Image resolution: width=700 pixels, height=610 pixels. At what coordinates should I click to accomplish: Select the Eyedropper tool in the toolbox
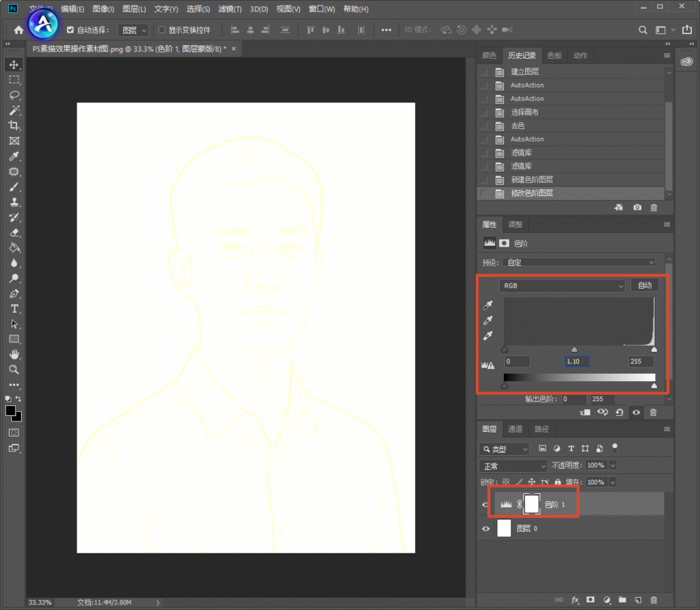coord(14,156)
